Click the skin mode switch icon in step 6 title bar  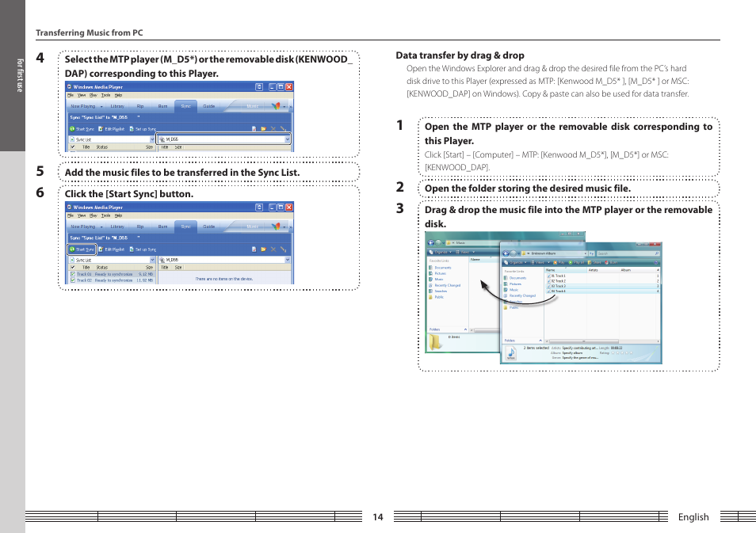pyautogui.click(x=259, y=207)
